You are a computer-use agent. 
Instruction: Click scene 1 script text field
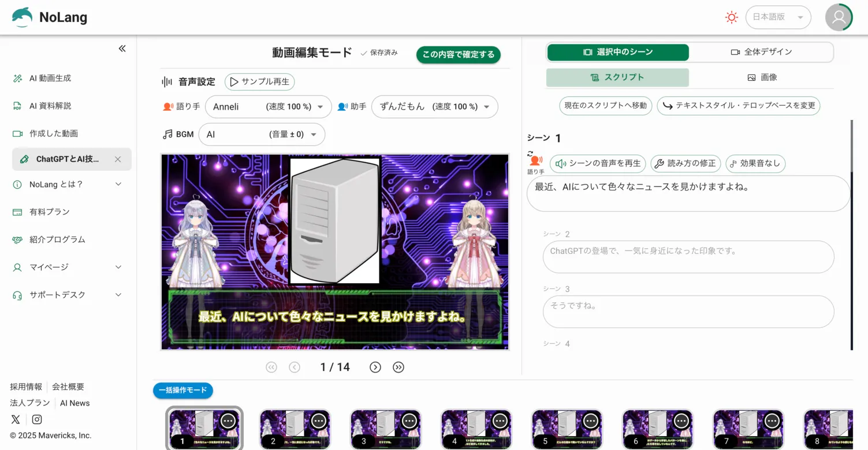click(x=688, y=194)
